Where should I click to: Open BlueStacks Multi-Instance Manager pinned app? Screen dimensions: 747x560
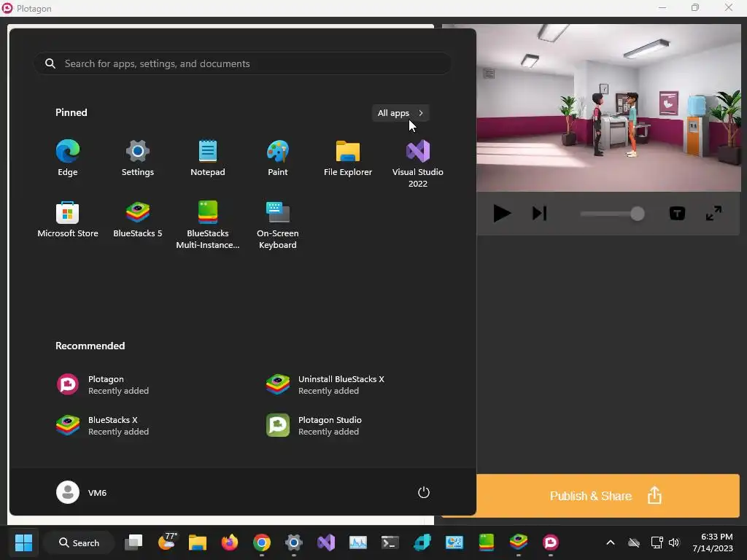click(208, 225)
